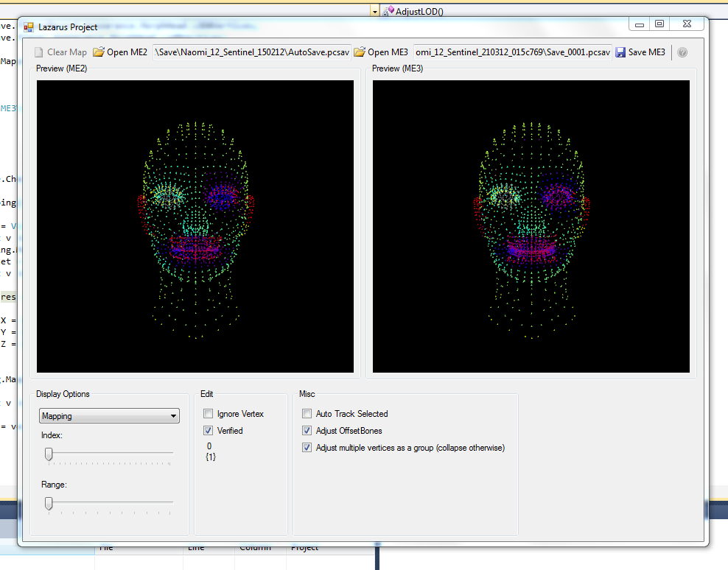Select the ME3 Save_0001.pcsav path field
728x570 pixels.
pyautogui.click(x=512, y=52)
